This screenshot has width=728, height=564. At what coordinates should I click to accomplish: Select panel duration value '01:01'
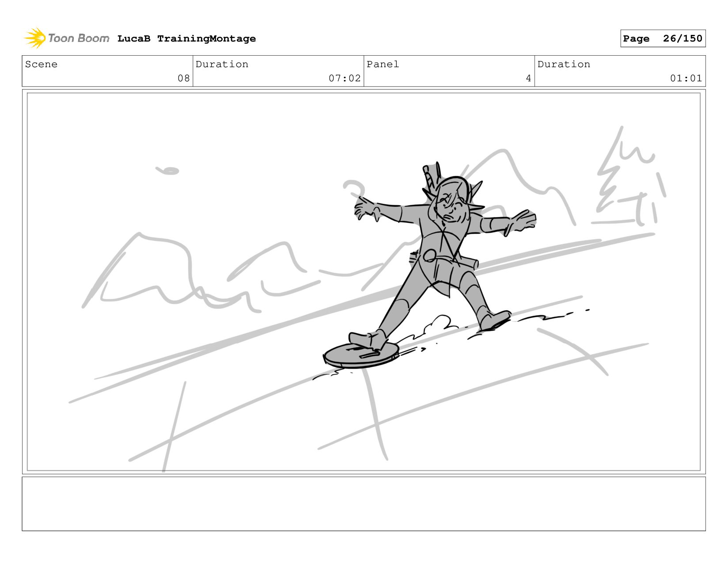(686, 78)
